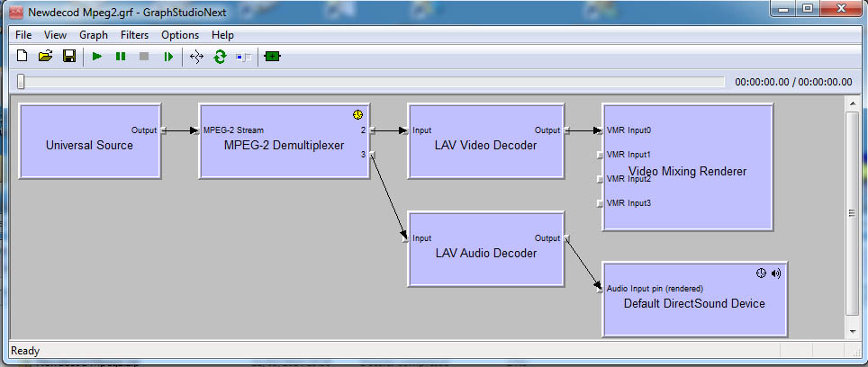
Task: Click the Step forward playback icon
Action: [167, 57]
